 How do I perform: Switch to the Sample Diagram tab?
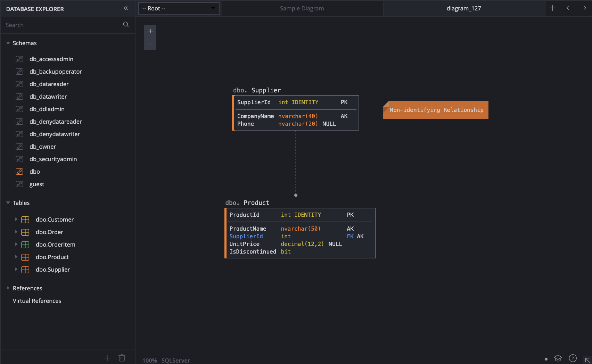click(x=302, y=8)
